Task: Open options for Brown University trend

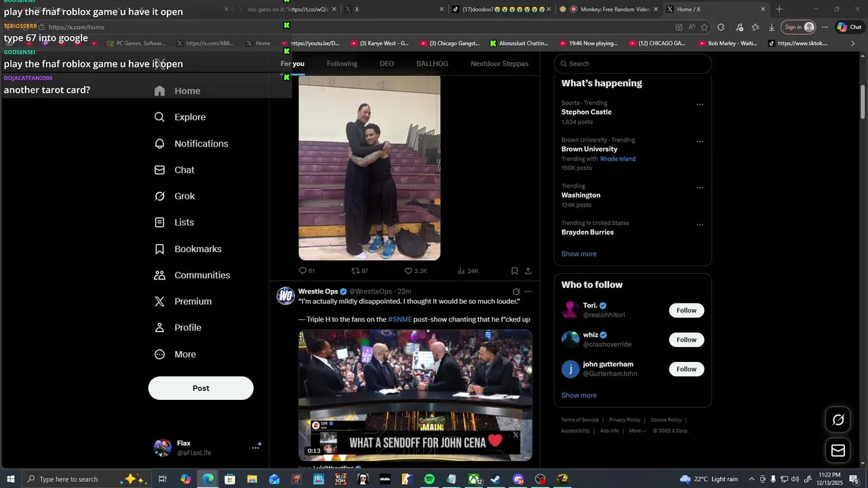Action: (x=700, y=142)
